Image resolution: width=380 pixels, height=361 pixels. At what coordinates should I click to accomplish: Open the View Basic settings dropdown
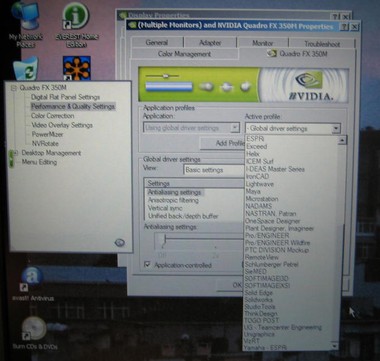[x=214, y=170]
